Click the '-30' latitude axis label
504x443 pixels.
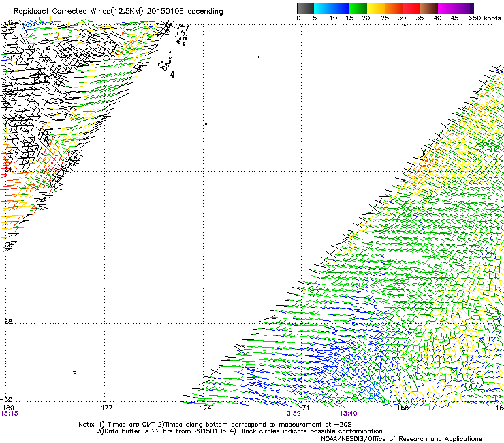(6, 399)
